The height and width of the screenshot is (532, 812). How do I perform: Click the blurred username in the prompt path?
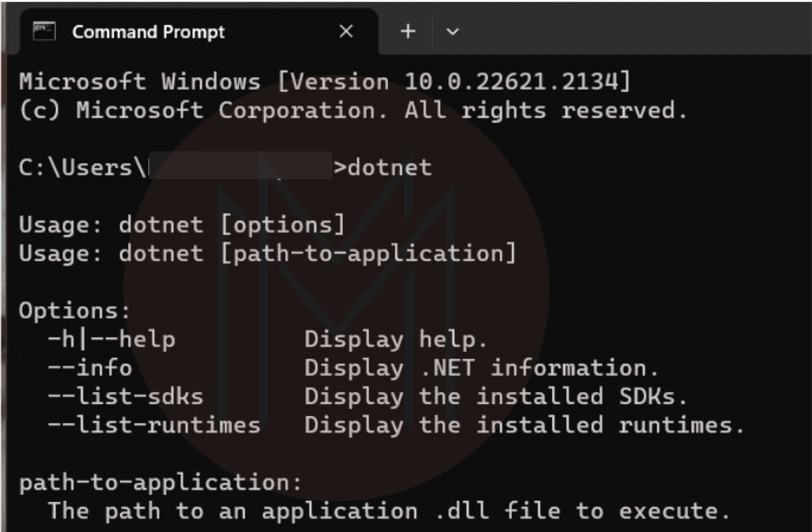click(239, 167)
